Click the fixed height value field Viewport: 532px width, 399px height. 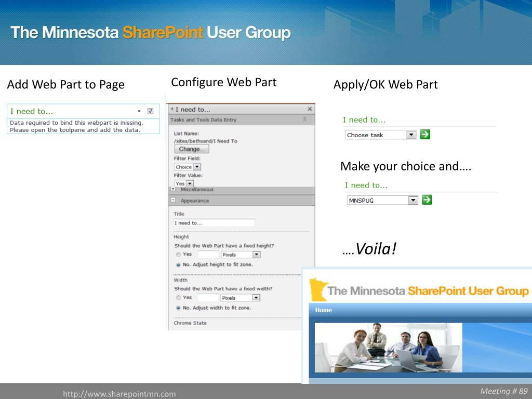tap(208, 255)
